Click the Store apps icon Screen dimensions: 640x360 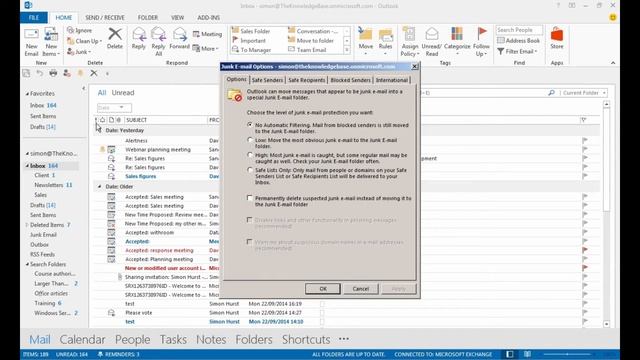(557, 34)
